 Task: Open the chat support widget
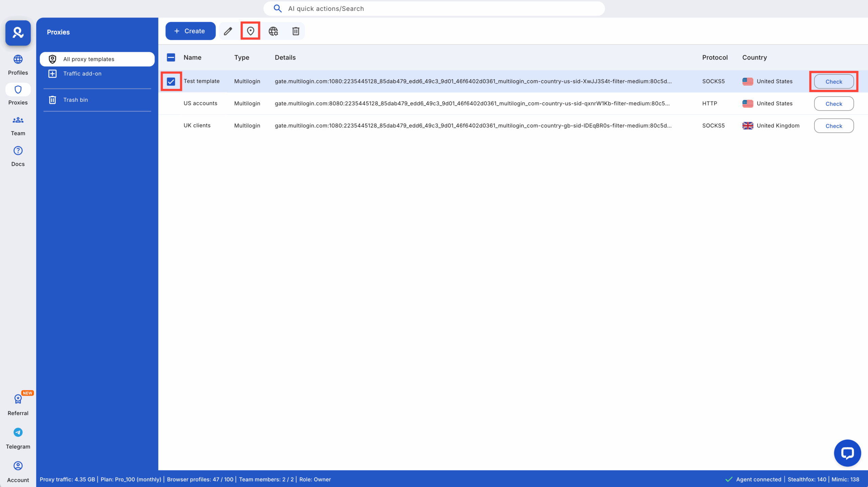click(x=847, y=453)
